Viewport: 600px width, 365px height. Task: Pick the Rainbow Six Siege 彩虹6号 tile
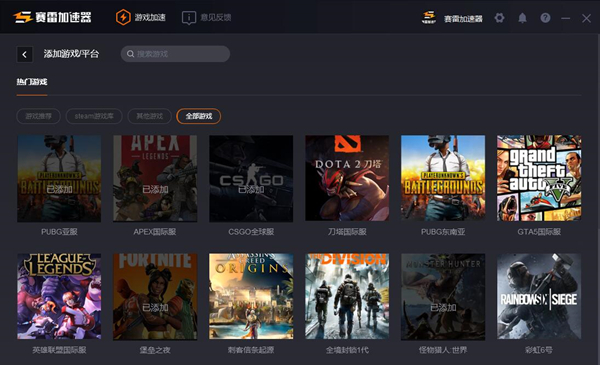(539, 296)
